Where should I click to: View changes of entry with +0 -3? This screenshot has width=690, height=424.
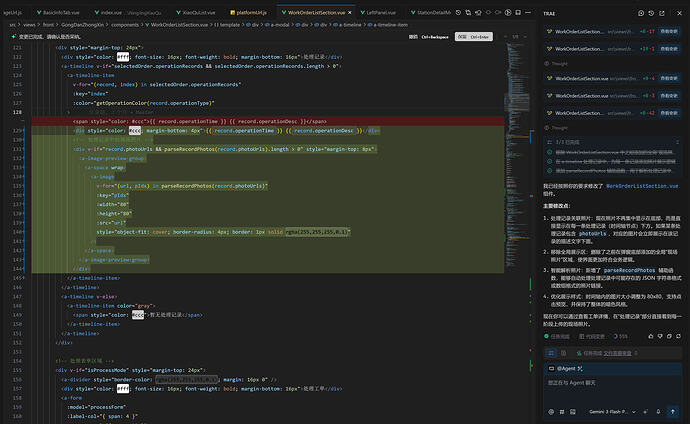click(x=669, y=95)
